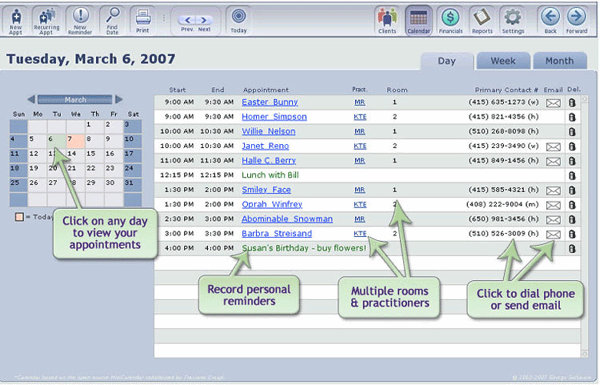The width and height of the screenshot is (600, 385).
Task: Open the Janet Reno appointment
Action: click(265, 146)
